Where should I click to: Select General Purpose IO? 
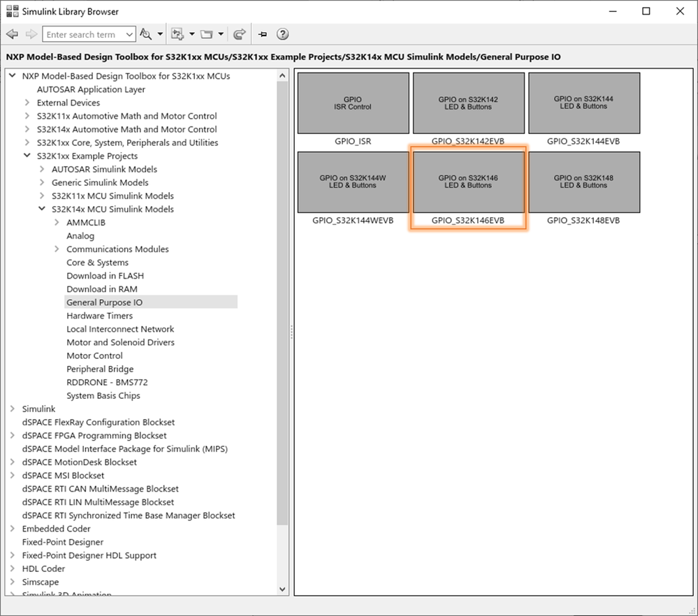point(105,302)
